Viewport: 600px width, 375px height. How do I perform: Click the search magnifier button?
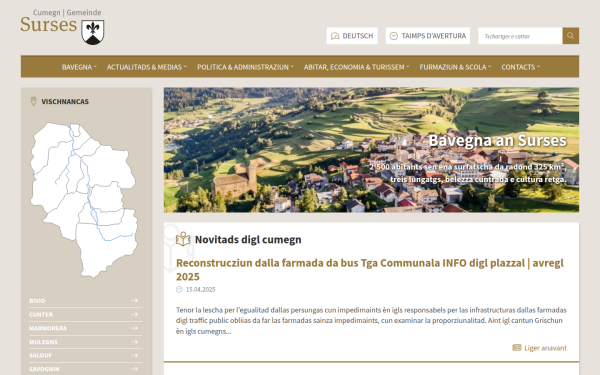(x=571, y=36)
